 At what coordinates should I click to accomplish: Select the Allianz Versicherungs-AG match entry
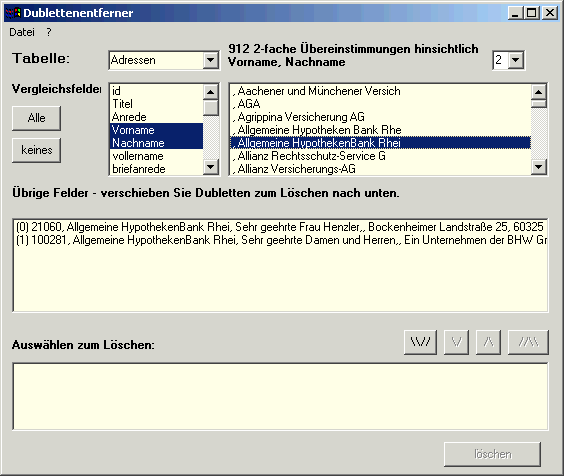pyautogui.click(x=380, y=169)
